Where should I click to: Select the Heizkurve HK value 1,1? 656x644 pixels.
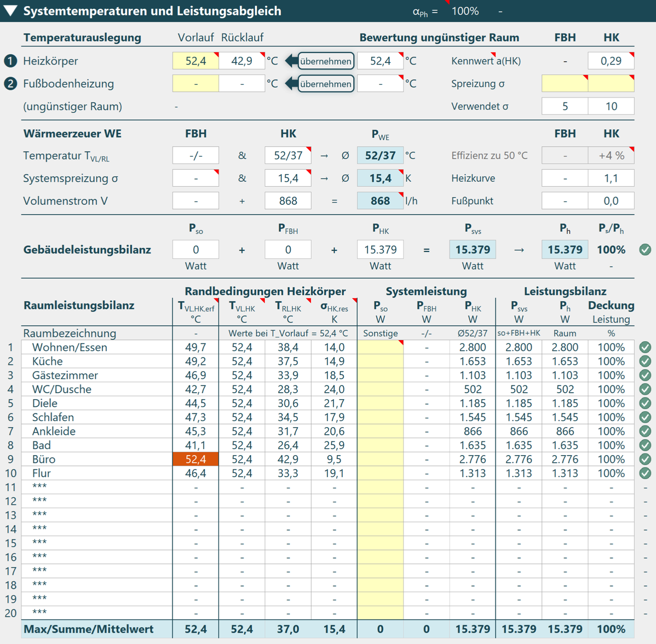(x=611, y=179)
